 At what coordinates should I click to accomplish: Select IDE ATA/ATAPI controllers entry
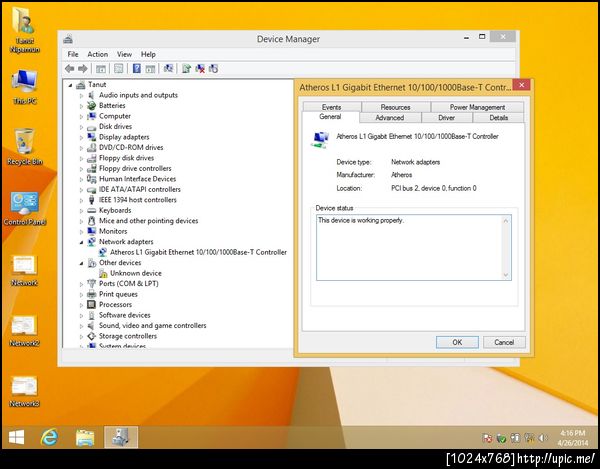coord(140,189)
